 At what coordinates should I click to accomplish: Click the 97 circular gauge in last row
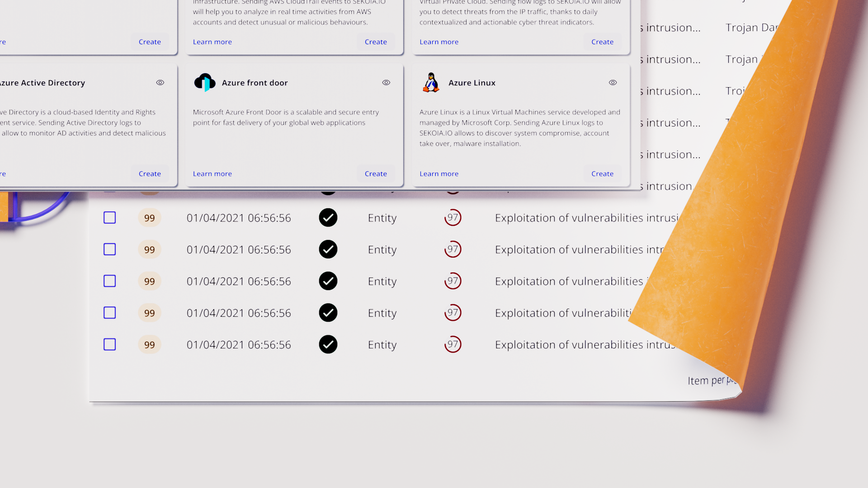coord(453,345)
